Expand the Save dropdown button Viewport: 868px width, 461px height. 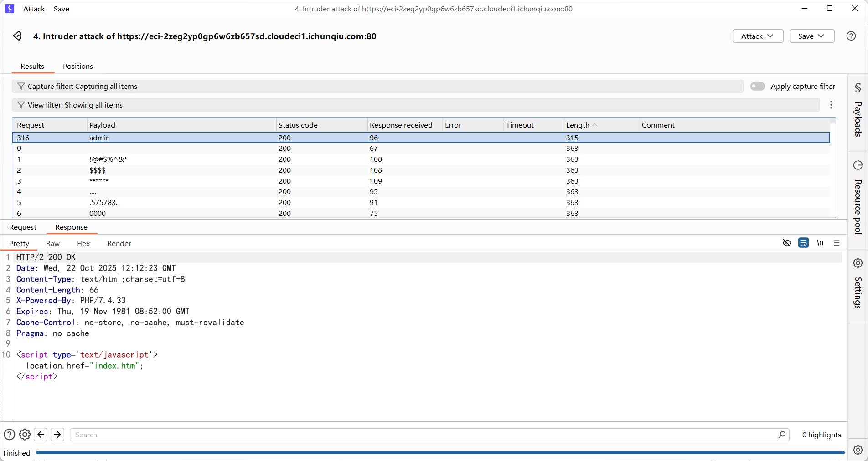coord(811,36)
